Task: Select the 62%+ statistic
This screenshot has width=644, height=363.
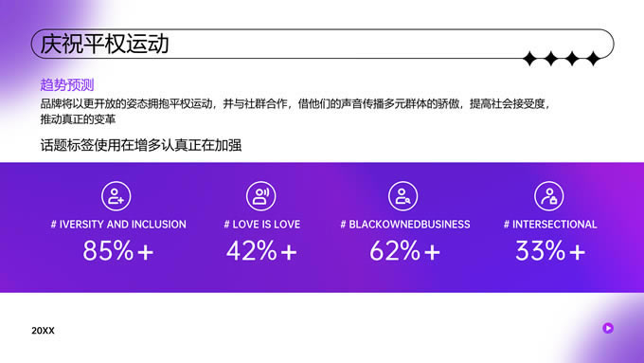Action: [405, 251]
